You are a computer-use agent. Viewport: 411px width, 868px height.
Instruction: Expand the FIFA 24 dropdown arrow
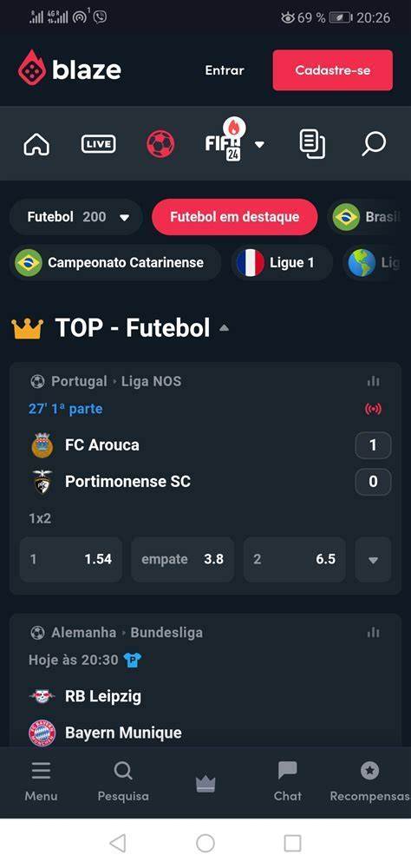point(259,145)
